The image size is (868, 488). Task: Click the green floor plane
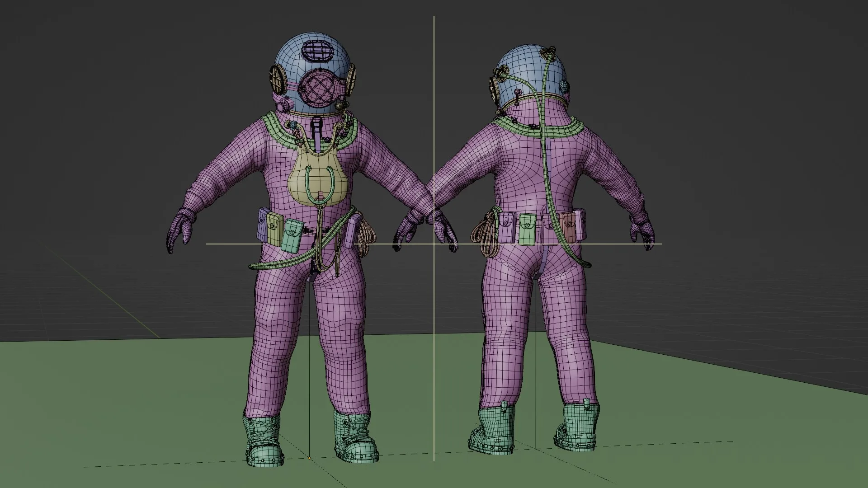pyautogui.click(x=136, y=407)
